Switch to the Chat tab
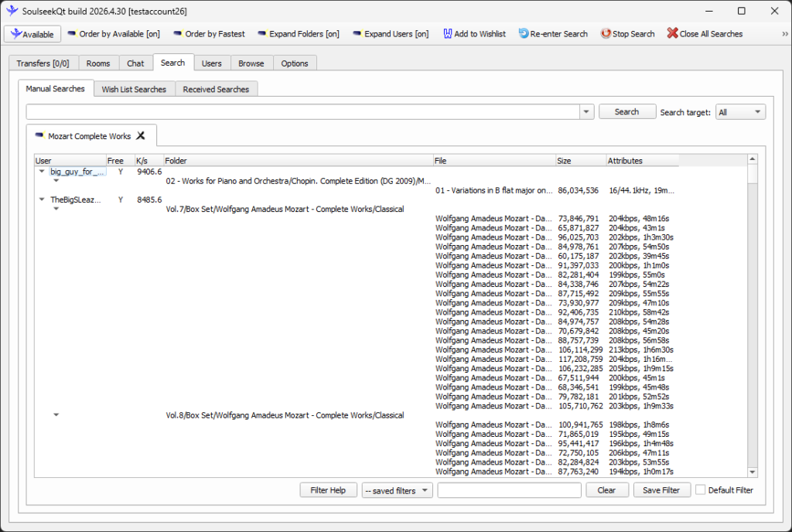Viewport: 792px width, 532px height. (135, 63)
